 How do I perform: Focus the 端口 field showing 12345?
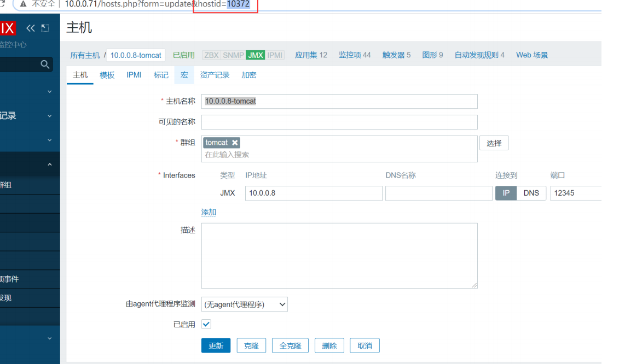(576, 193)
